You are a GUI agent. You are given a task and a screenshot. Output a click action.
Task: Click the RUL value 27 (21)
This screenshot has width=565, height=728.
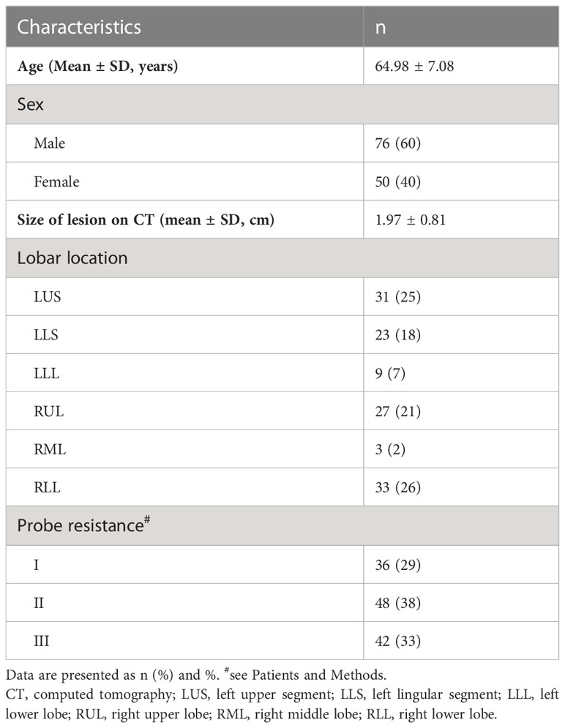398,411
